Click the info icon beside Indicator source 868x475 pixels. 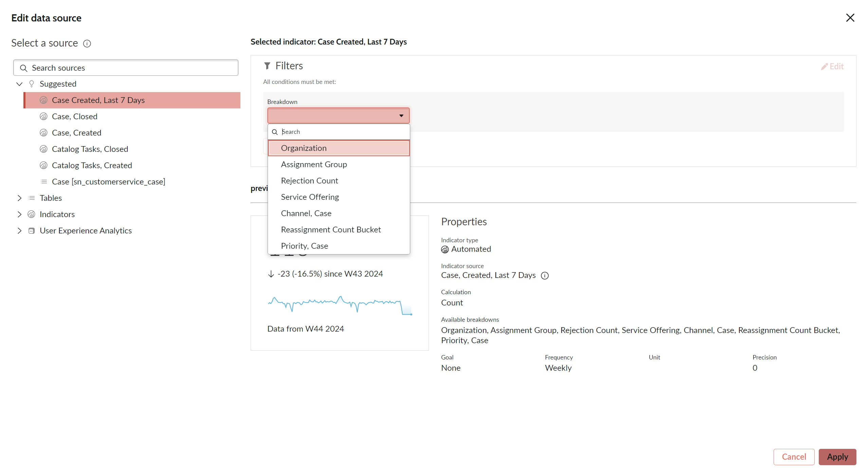pos(545,276)
